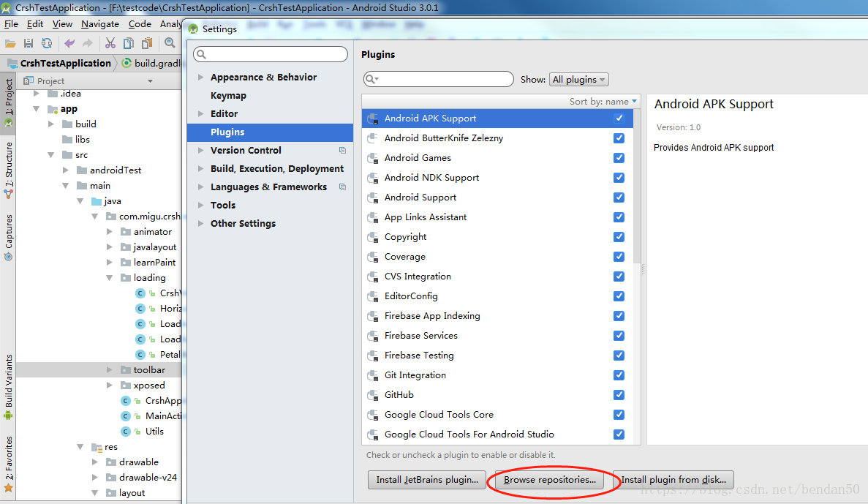Disable the App Links Assistant plugin

619,217
